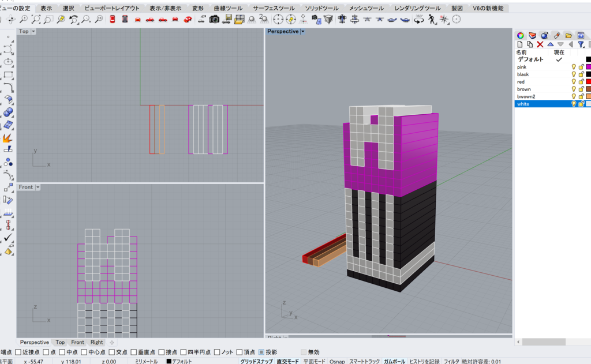Toggle visibility bulb of black layer

pyautogui.click(x=574, y=74)
